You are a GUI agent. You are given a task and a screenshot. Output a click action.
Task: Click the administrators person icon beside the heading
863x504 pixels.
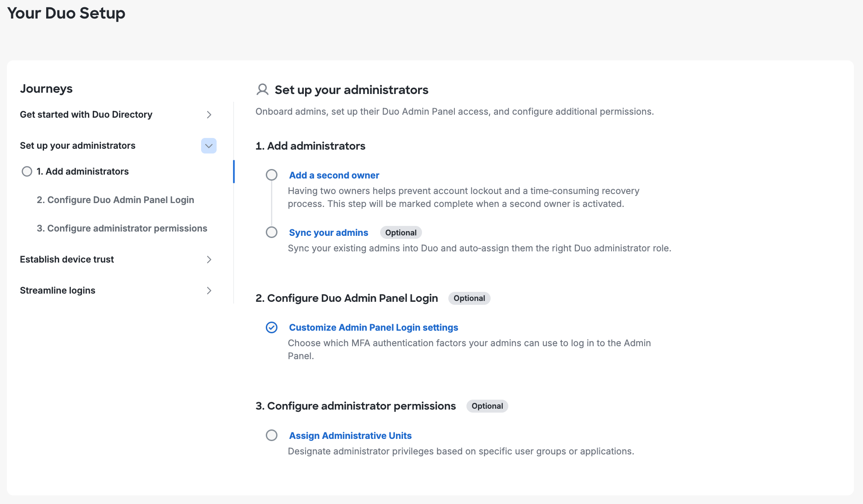[x=262, y=90]
